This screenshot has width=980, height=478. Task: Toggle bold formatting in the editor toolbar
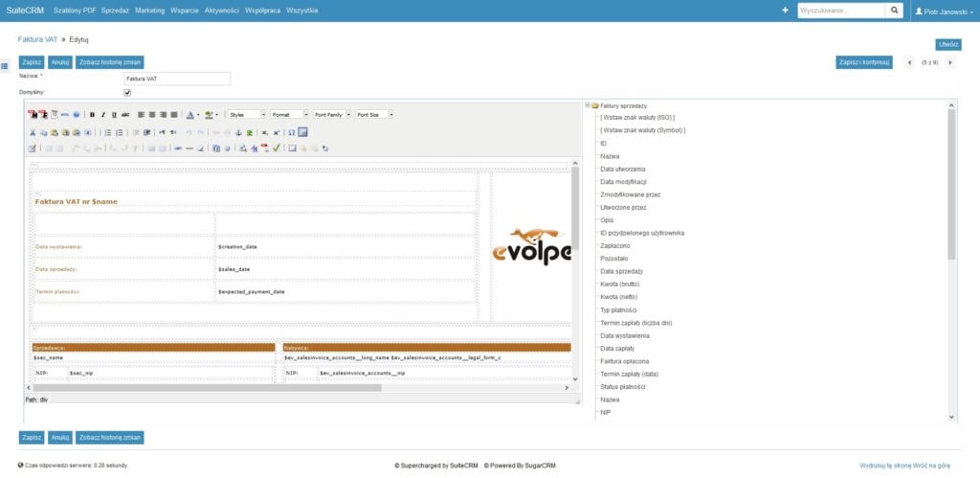tap(92, 114)
